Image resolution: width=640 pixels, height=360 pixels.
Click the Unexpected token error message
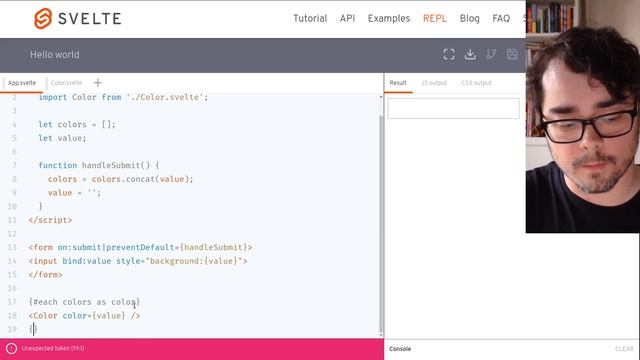tap(53, 349)
